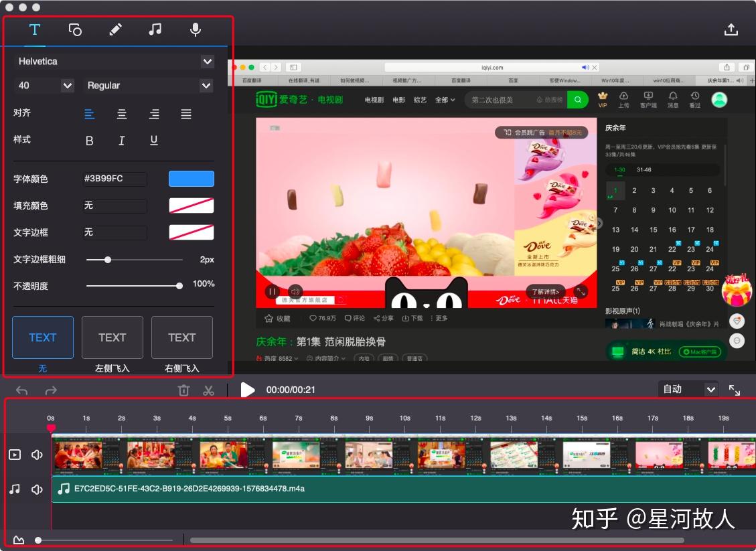Mute the video track speaker

click(35, 455)
